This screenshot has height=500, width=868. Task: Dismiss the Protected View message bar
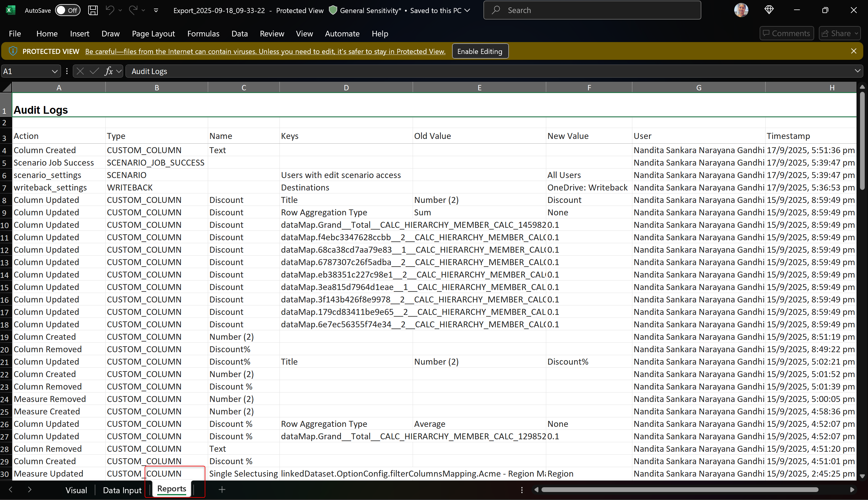(853, 51)
